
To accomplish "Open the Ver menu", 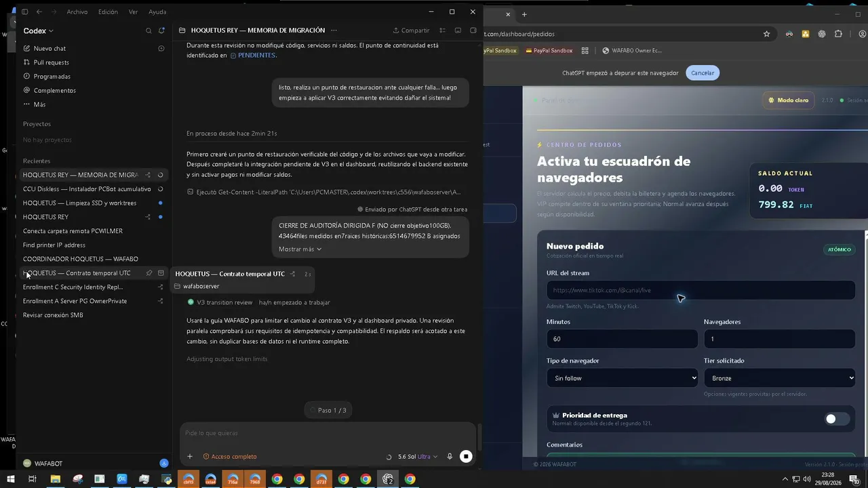I will coord(133,12).
